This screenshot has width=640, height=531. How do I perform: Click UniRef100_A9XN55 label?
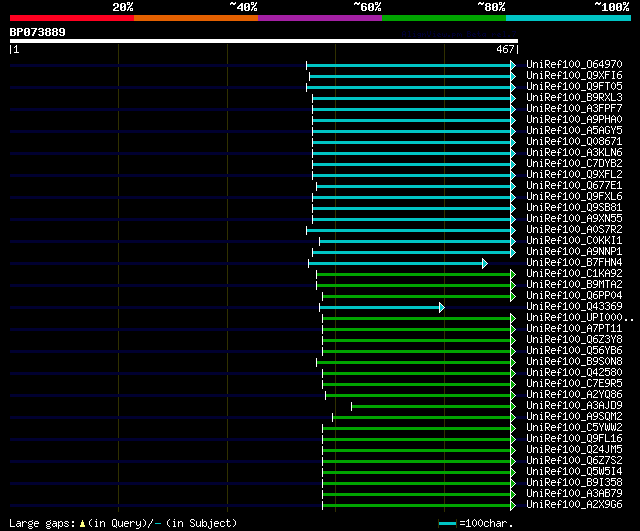point(574,219)
